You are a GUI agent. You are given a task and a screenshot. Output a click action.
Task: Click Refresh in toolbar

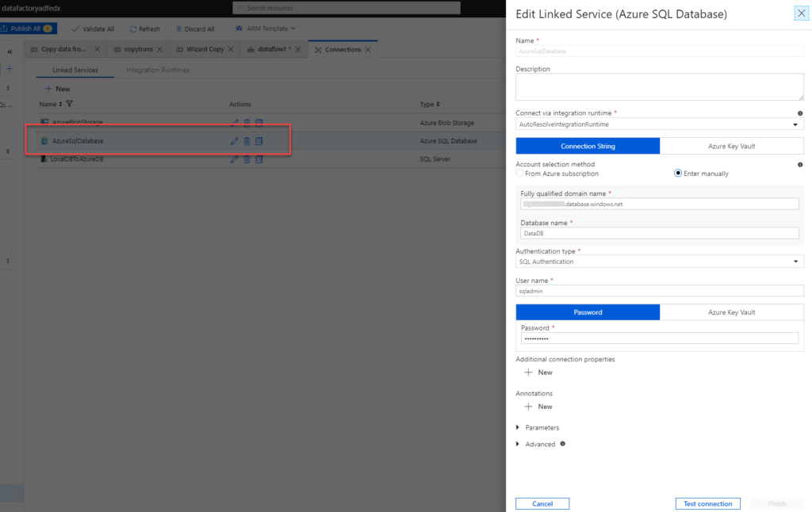click(145, 29)
